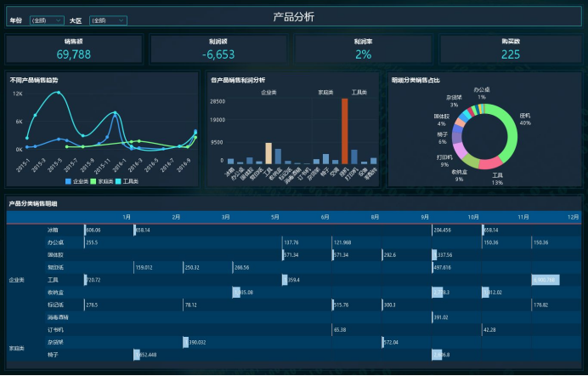Select the 利润率 2% indicator card

[x=363, y=49]
